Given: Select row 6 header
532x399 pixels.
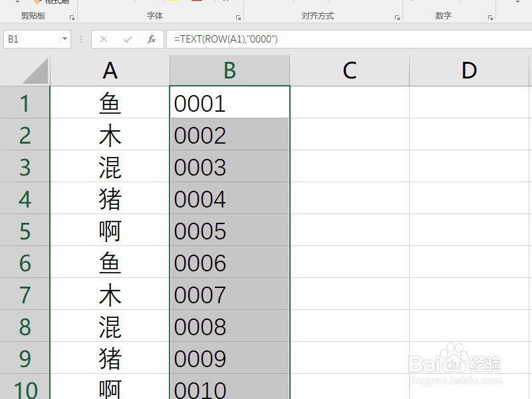Looking at the screenshot, I should click(x=25, y=262).
